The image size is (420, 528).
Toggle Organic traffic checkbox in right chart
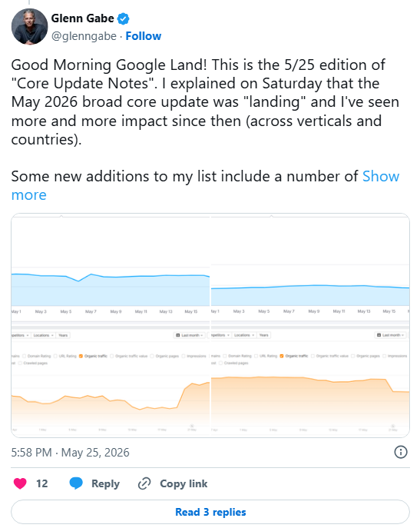click(x=282, y=356)
